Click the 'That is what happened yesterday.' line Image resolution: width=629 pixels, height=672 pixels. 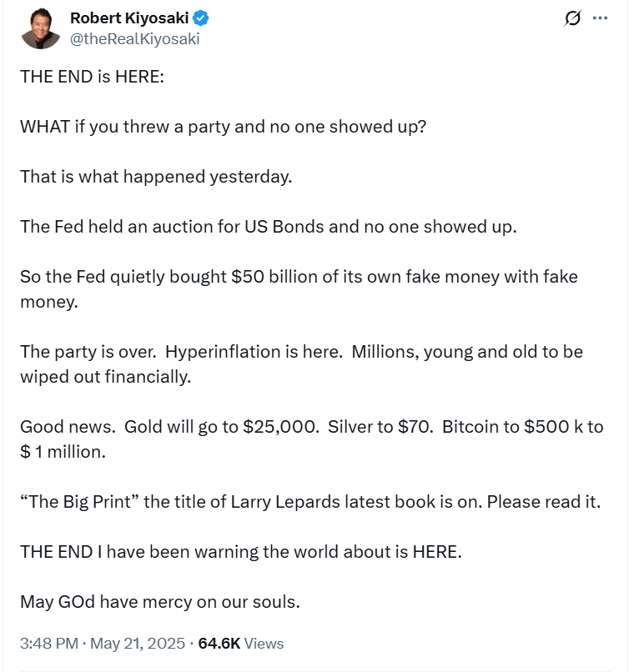[156, 177]
